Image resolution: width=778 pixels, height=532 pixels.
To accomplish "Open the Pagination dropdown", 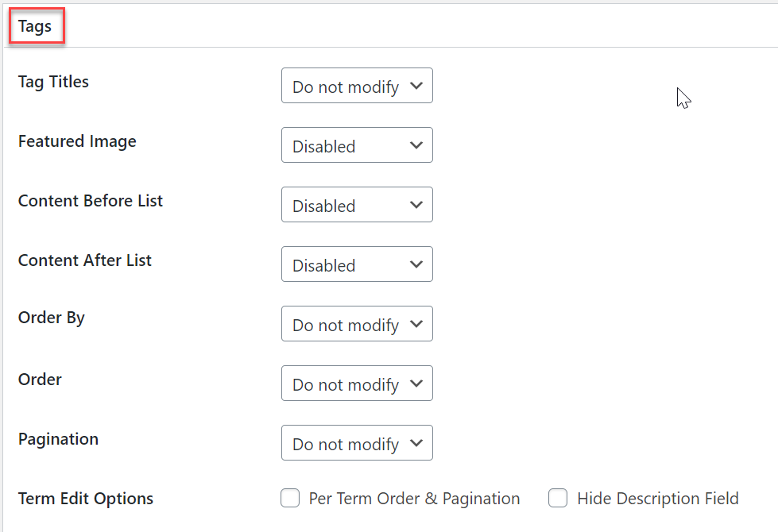I will [x=357, y=443].
